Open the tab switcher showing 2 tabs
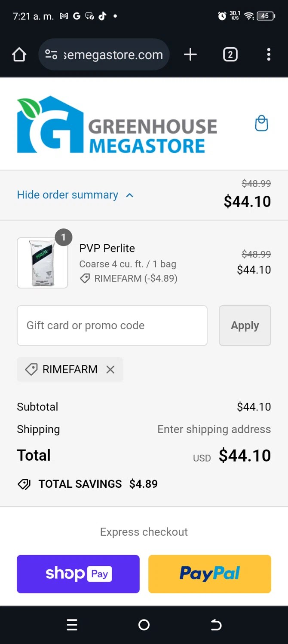 click(230, 55)
